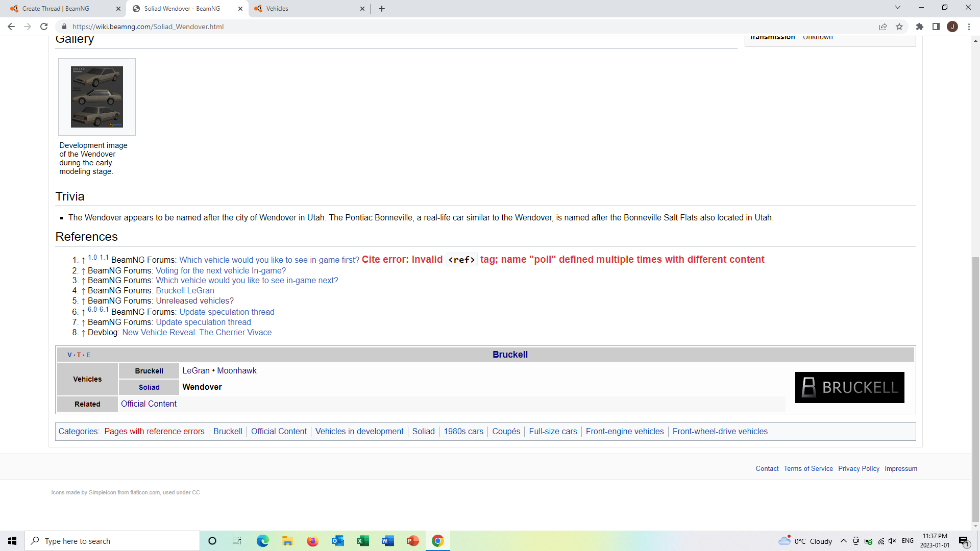
Task: Reload the current page
Action: [x=44, y=27]
